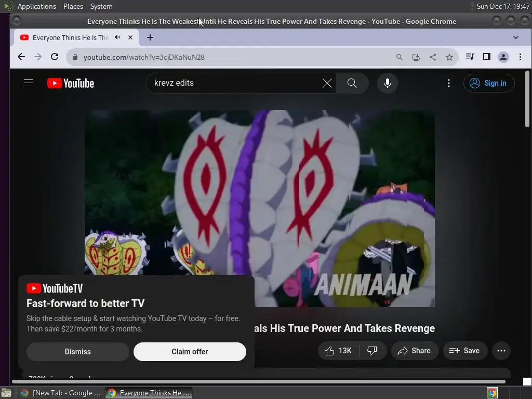This screenshot has height=399, width=532.
Task: Dislike the video with thumbs down
Action: 372,351
